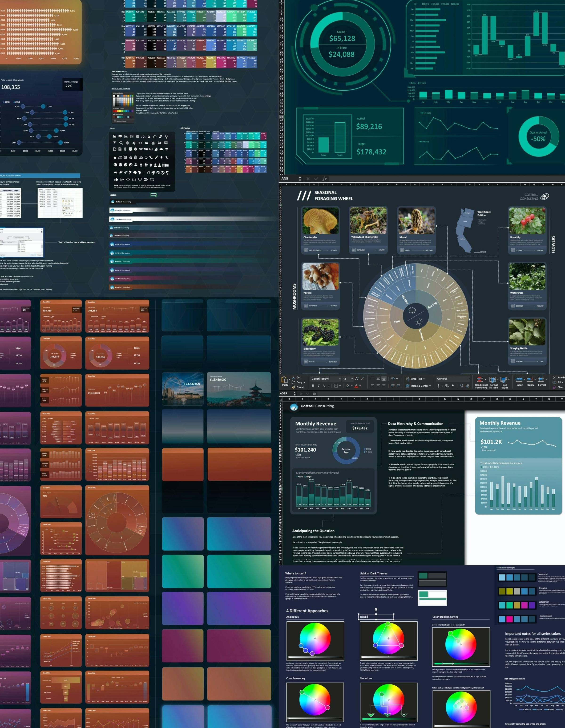The height and width of the screenshot is (728, 565).
Task: Click "$178,432" Monthly Revenue Goal value
Action: tap(360, 428)
